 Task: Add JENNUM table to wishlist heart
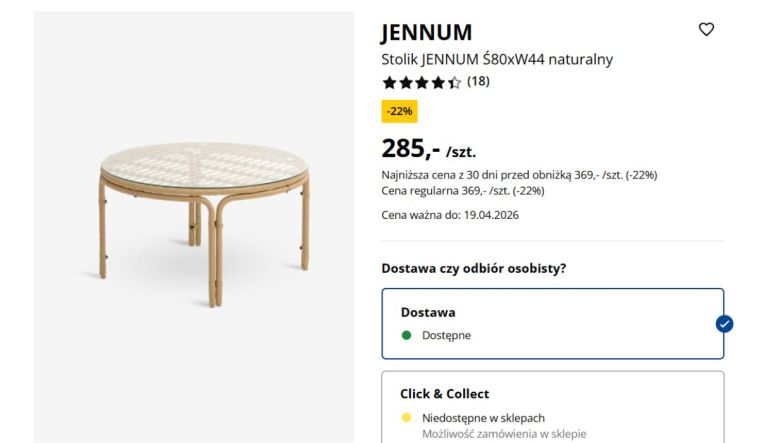(x=706, y=29)
